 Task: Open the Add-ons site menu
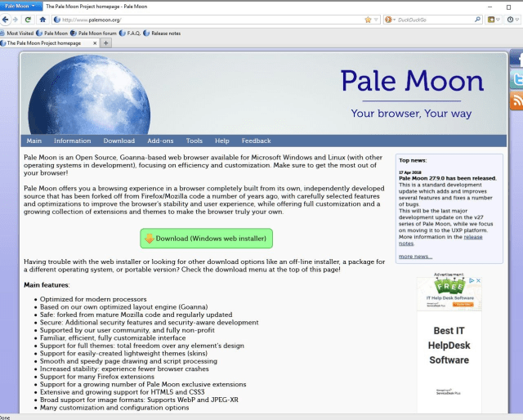click(160, 141)
